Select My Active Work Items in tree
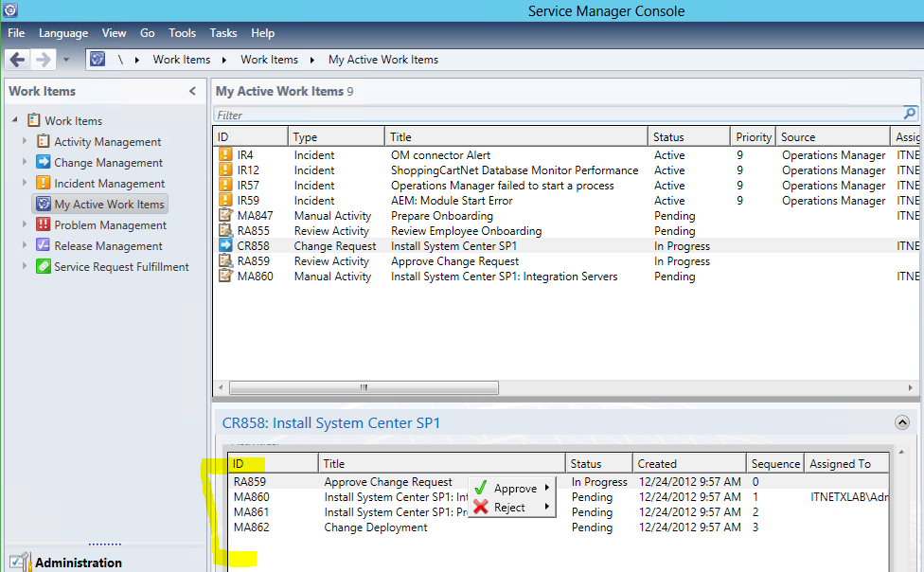Viewport: 924px width, 572px height. 109,205
